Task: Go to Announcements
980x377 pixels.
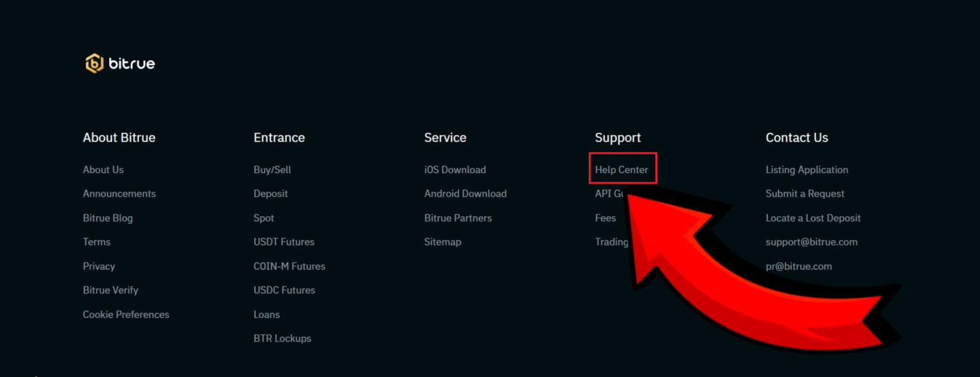Action: click(119, 193)
